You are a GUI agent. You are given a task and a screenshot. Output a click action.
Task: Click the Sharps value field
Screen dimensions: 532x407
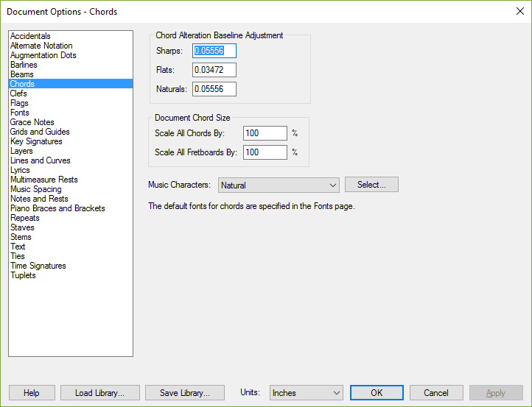(x=214, y=51)
